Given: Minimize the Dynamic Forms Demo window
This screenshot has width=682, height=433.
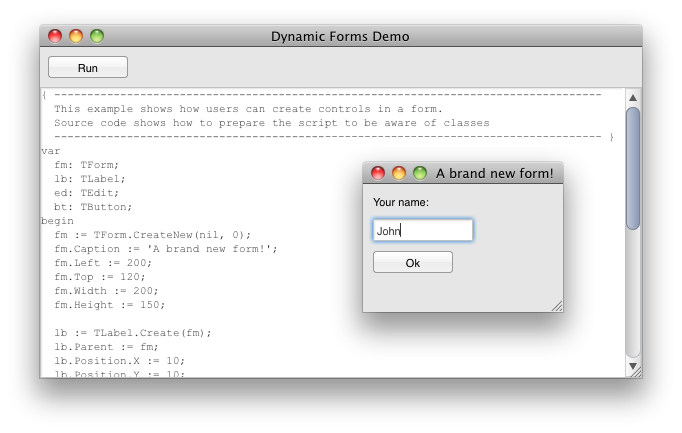Looking at the screenshot, I should point(76,36).
